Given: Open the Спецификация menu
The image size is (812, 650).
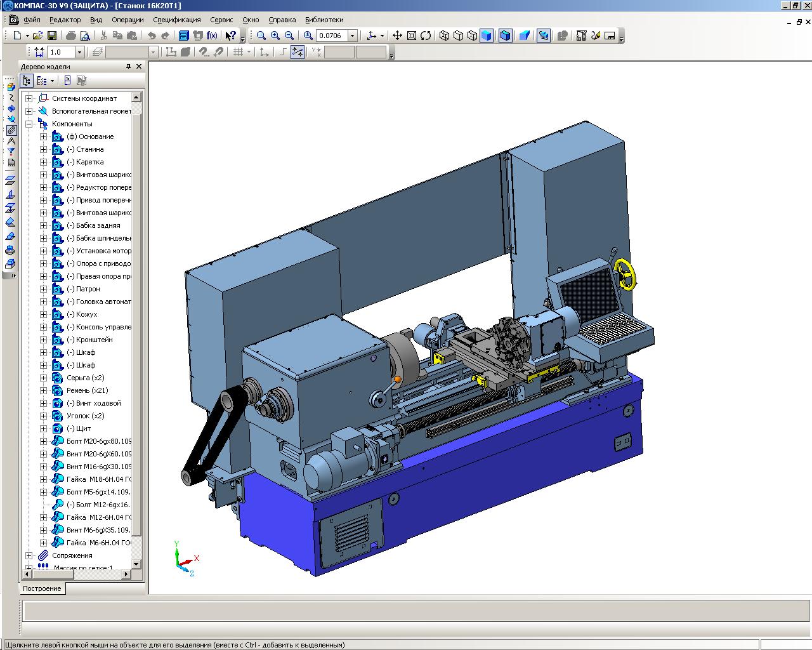Looking at the screenshot, I should coord(177,20).
